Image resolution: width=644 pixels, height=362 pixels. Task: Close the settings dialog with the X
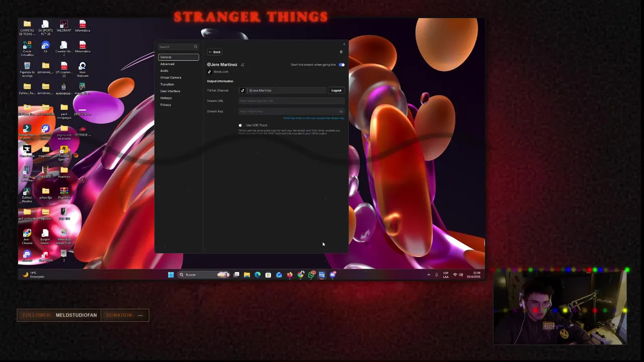(344, 44)
